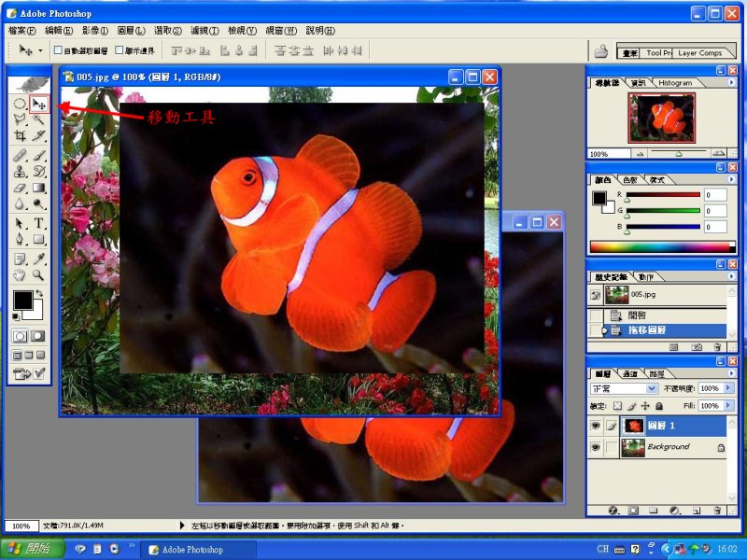This screenshot has height=560, width=747.
Task: Select the Hand tool
Action: click(x=20, y=275)
